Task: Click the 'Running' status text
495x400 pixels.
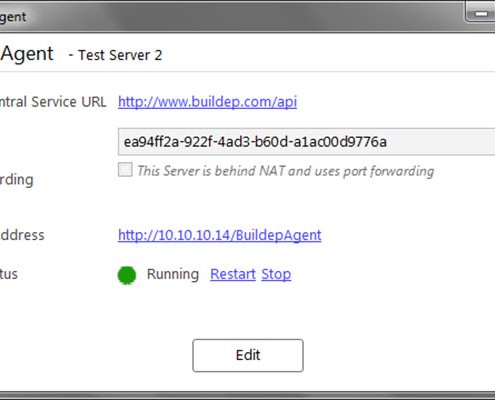Action: click(173, 274)
